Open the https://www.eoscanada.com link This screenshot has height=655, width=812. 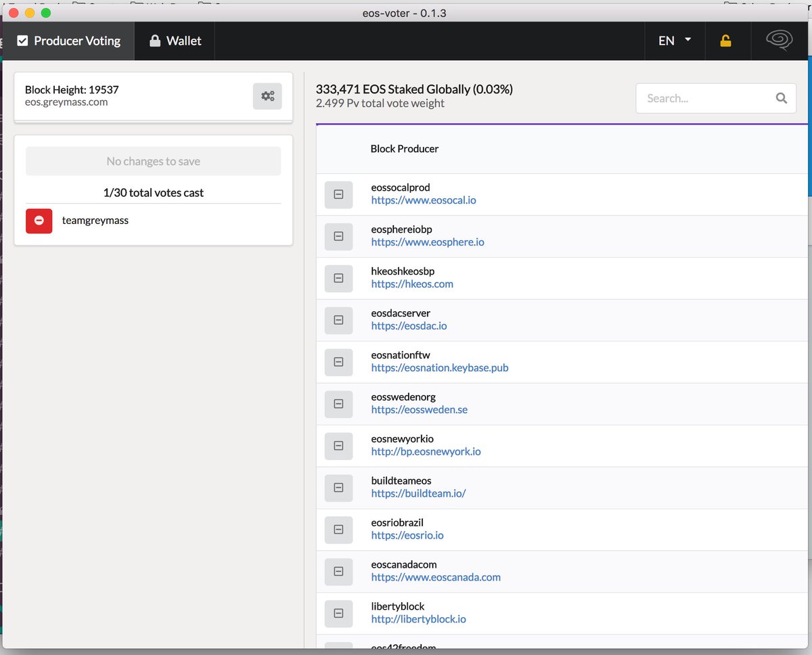pyautogui.click(x=436, y=578)
